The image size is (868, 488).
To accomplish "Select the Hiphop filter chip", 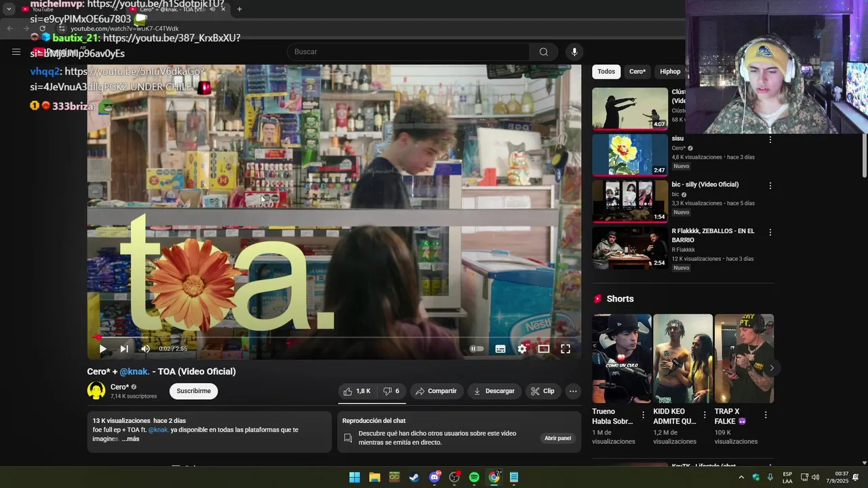I will tap(670, 71).
